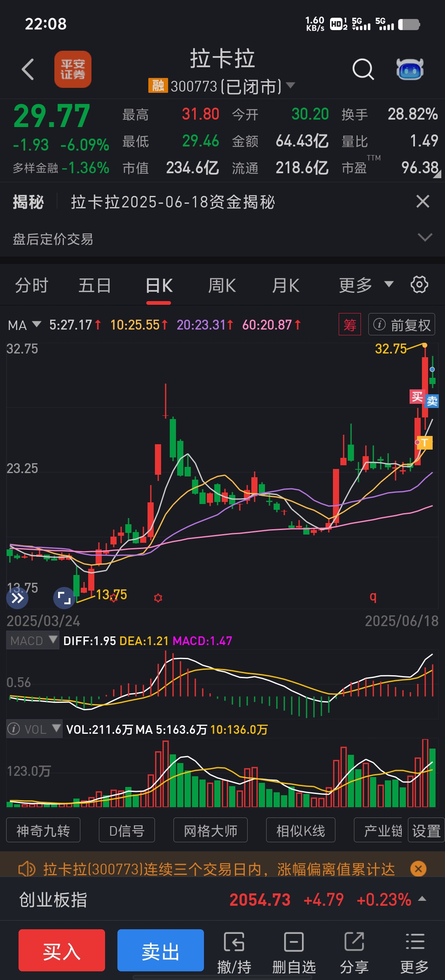Expand chart with the double-arrow icon
Screen dimensions: 445x980
tap(17, 598)
